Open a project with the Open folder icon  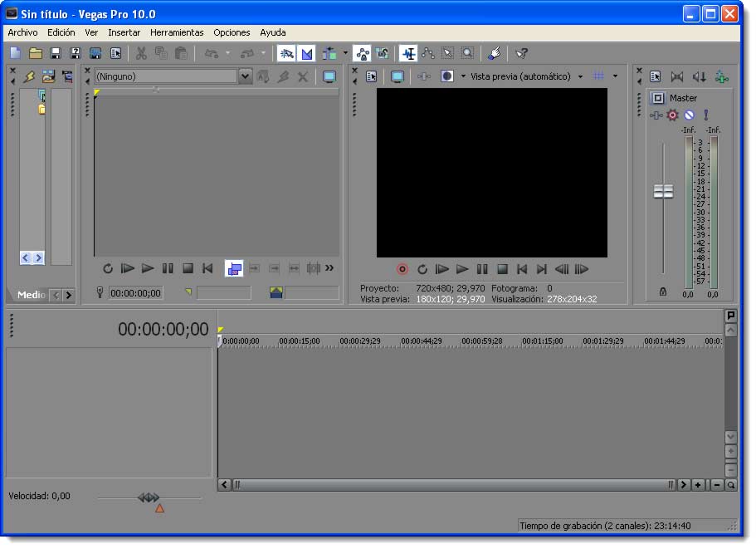tap(37, 53)
